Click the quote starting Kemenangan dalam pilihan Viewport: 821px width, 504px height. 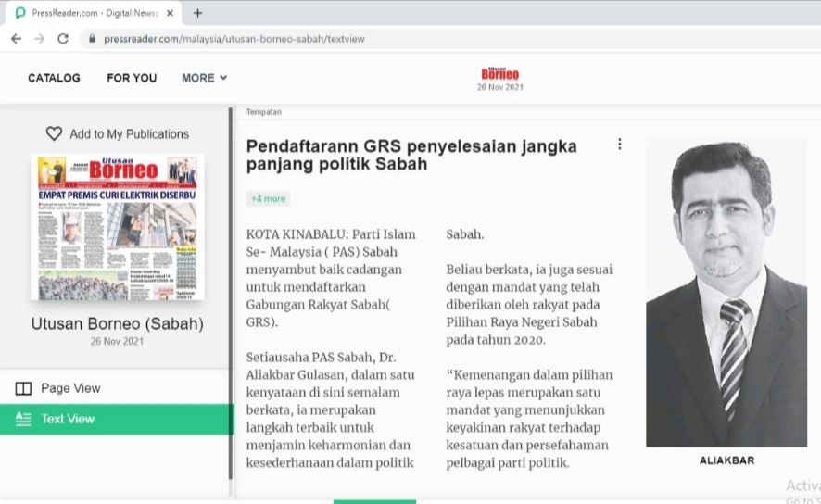[529, 419]
